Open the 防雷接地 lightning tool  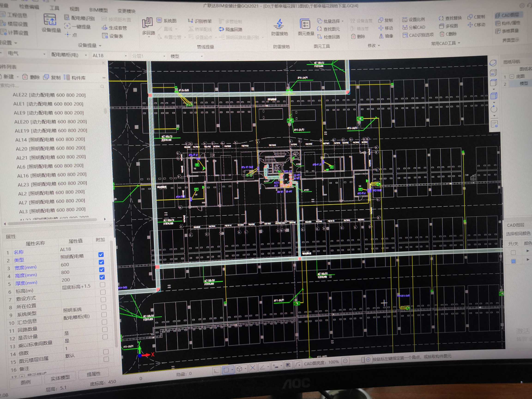pos(279,27)
